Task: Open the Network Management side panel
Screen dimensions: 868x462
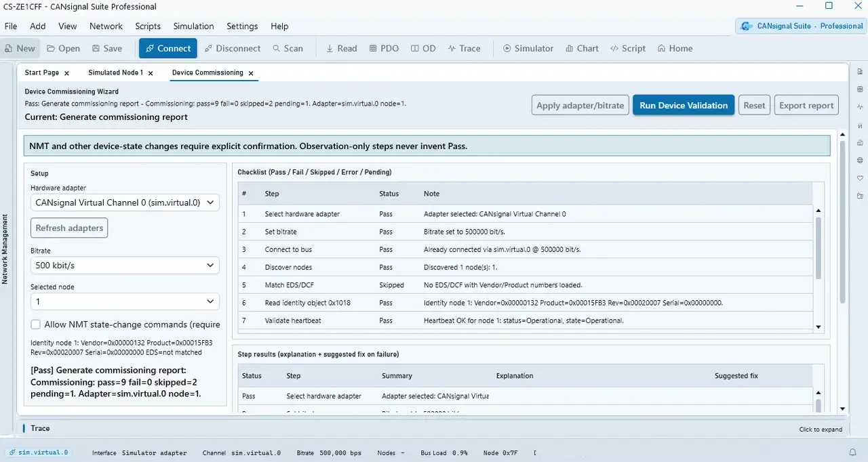Action: pos(5,249)
